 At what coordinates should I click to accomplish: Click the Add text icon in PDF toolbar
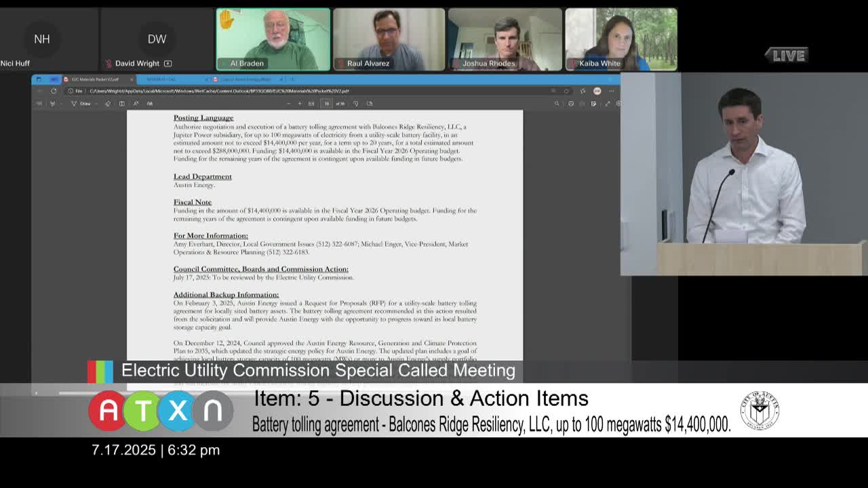(121, 104)
